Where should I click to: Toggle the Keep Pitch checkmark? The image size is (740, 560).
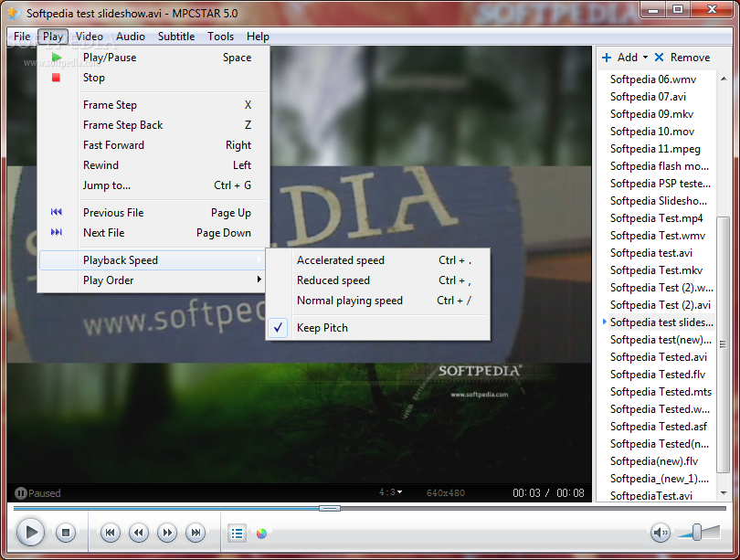[279, 327]
